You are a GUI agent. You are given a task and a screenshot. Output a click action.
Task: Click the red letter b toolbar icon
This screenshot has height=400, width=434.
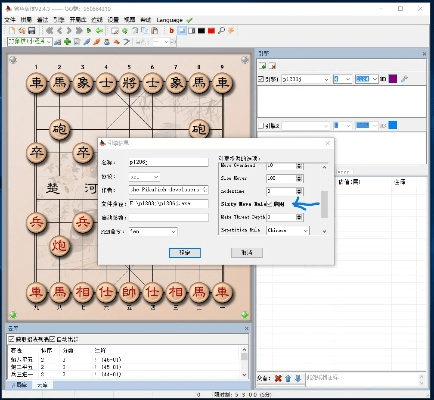[172, 31]
